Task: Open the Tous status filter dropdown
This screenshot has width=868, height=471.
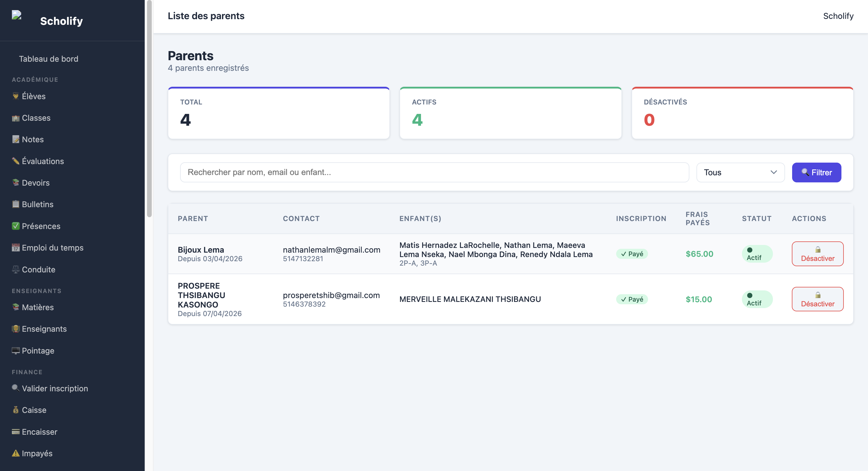Action: pos(740,173)
